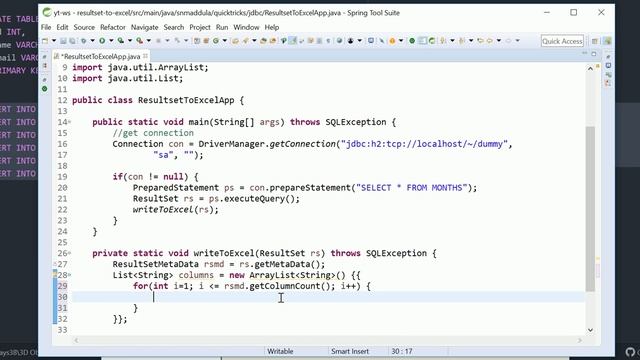Minimize the editor area button
Screen dimensions: 640x360
(x=584, y=53)
